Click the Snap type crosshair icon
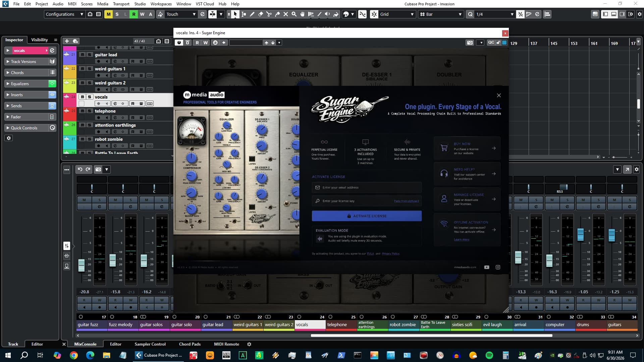The height and width of the screenshot is (362, 644). tap(374, 14)
